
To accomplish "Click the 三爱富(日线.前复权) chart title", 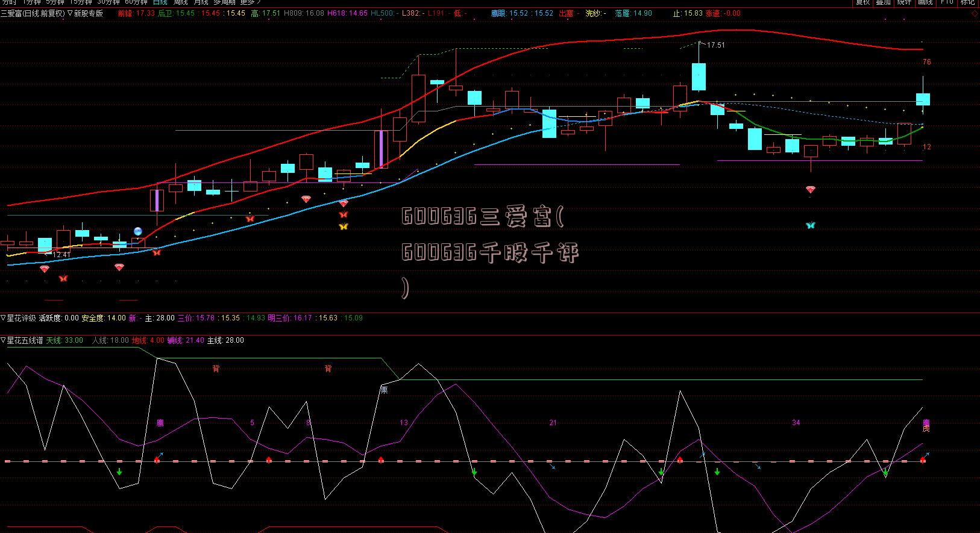I will tap(33, 13).
